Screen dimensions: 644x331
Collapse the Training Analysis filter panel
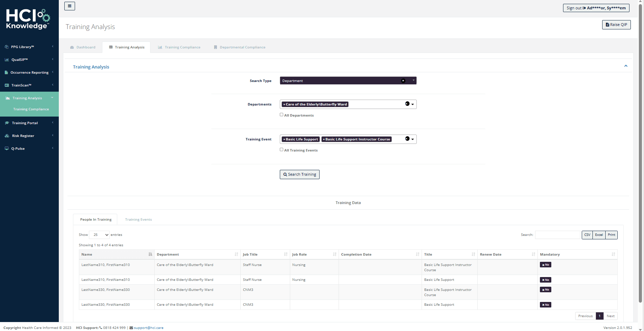tap(626, 66)
